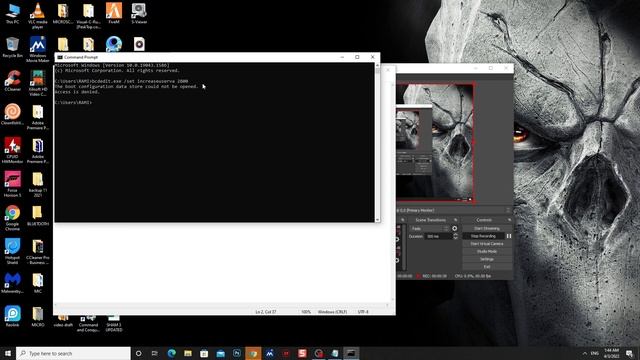Click the Controls dock header in OBS
The width and height of the screenshot is (640, 360).
484,220
